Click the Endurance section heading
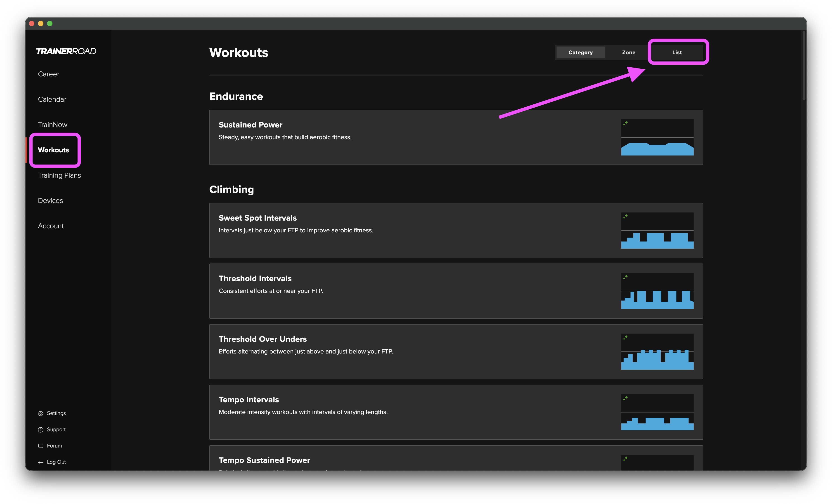This screenshot has width=832, height=504. point(236,97)
